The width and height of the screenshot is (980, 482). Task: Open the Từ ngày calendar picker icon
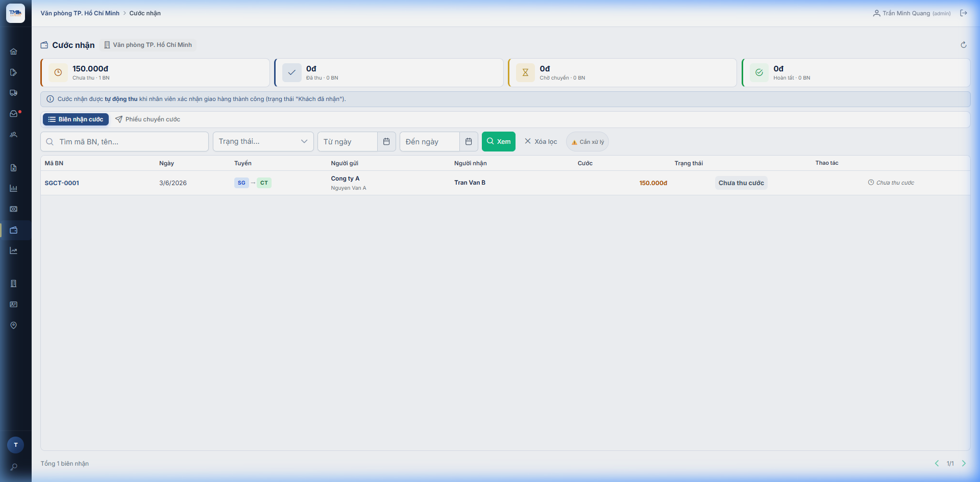click(x=386, y=142)
